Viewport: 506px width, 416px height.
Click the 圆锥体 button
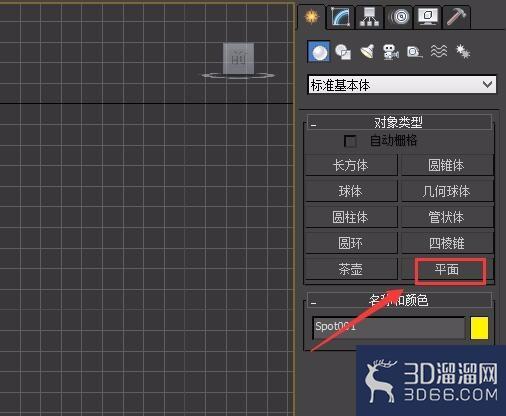pyautogui.click(x=447, y=165)
